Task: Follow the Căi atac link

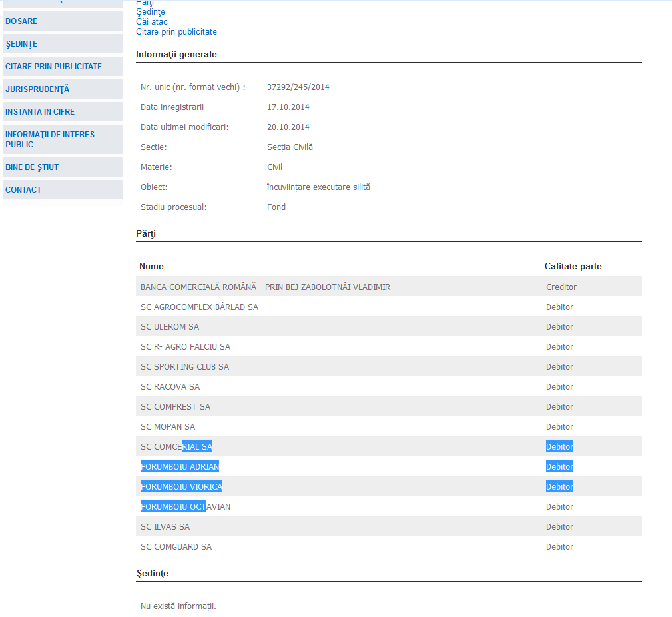Action: (152, 22)
